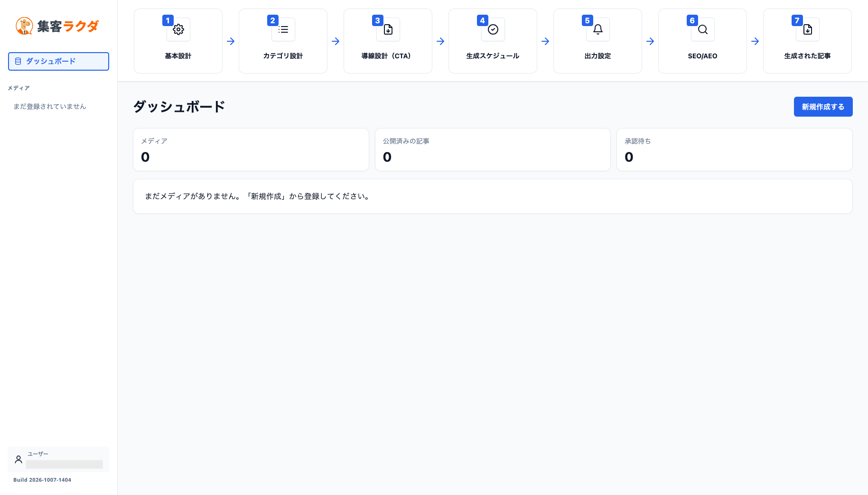Select ダッシュボード in the sidebar
Screen dimensions: 868x495
58,61
